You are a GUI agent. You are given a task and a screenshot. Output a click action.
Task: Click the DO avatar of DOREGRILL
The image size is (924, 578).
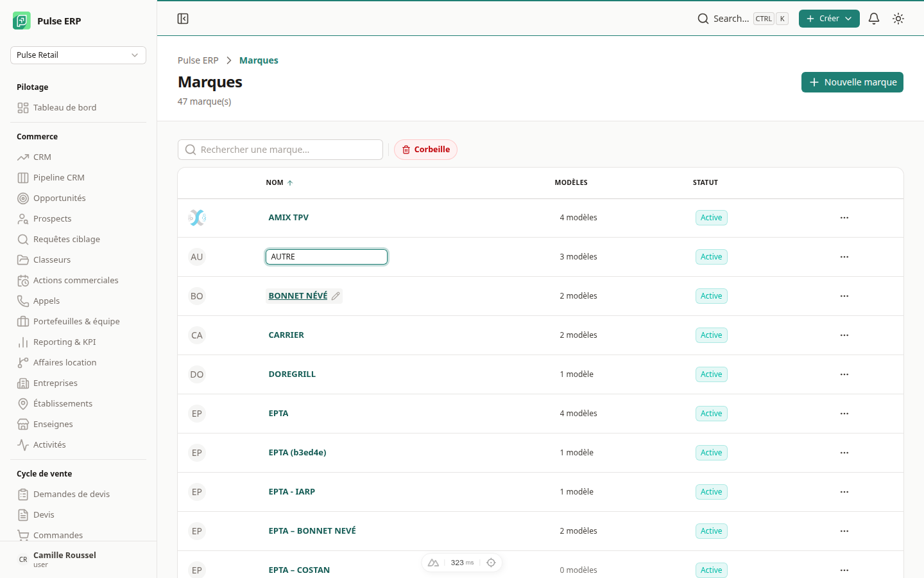click(x=197, y=374)
